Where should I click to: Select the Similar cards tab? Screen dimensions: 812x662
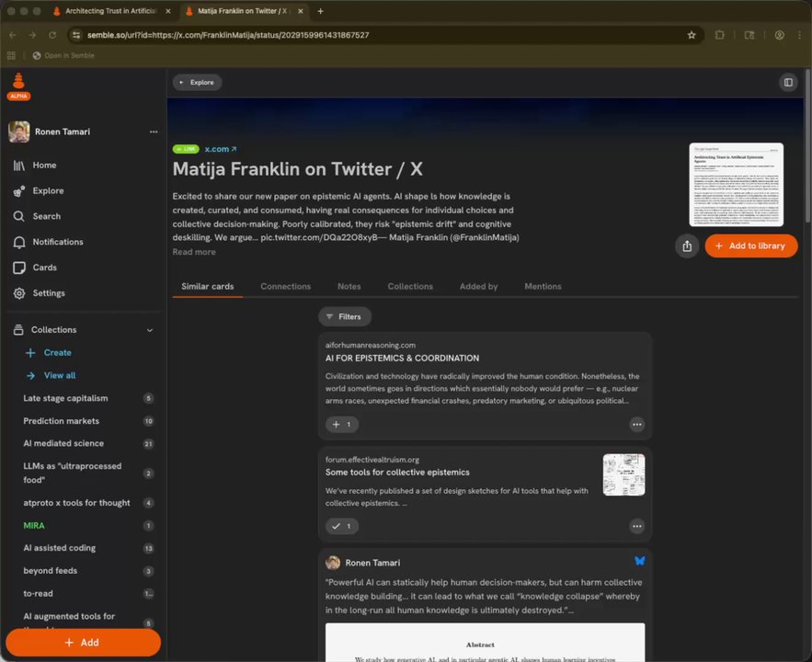(x=208, y=287)
